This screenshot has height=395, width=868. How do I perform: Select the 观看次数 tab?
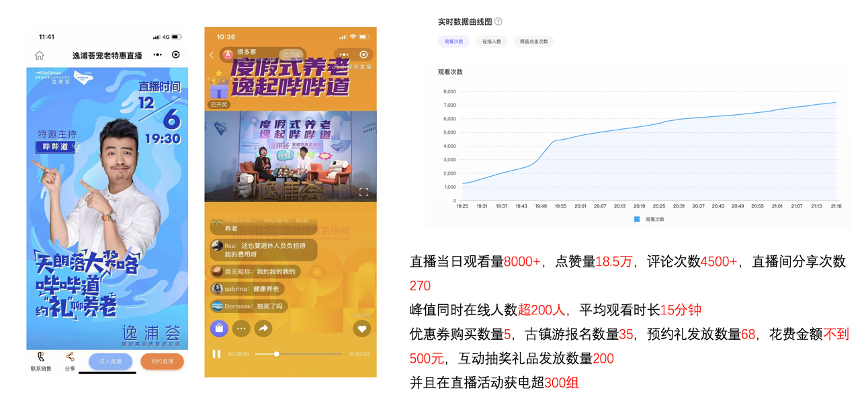[x=453, y=42]
